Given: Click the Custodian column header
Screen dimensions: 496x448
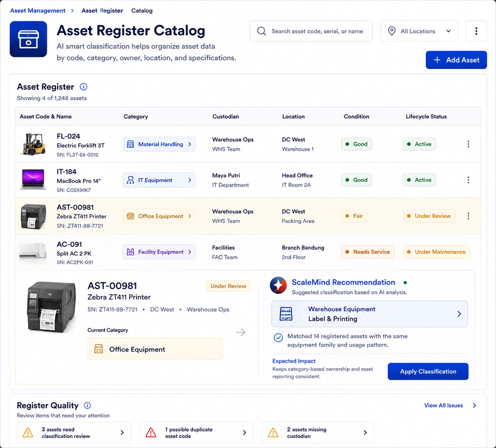Looking at the screenshot, I should tap(226, 116).
